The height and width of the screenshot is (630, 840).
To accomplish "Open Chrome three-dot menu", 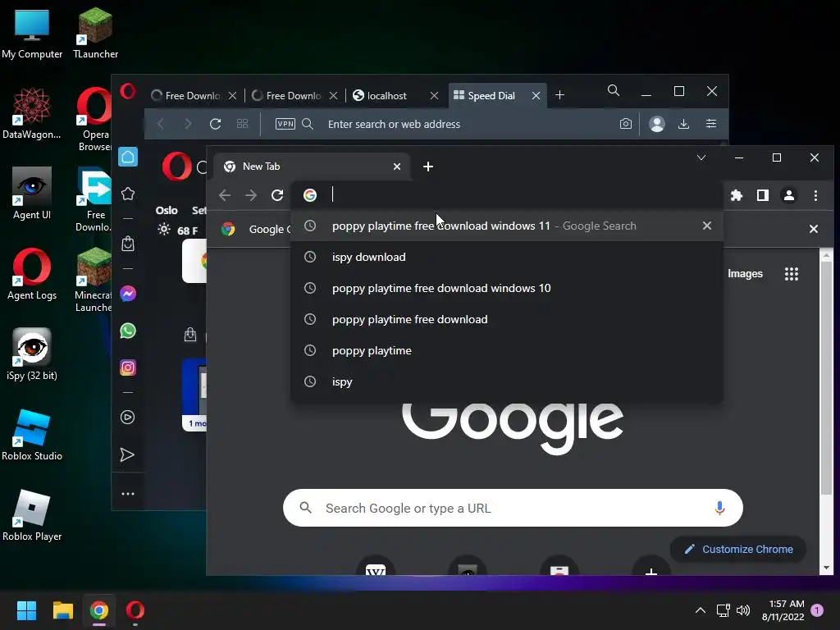I will [x=815, y=195].
